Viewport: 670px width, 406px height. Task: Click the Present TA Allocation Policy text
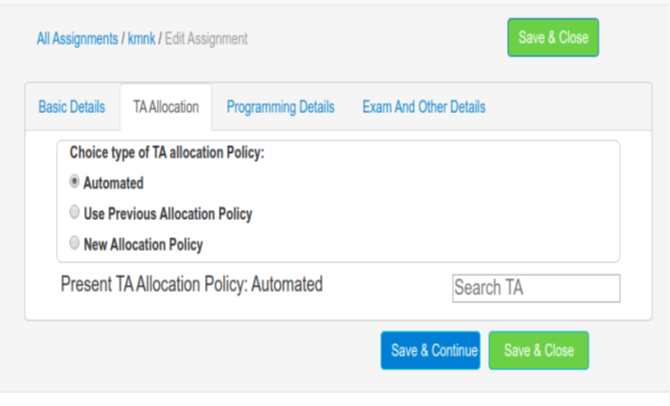point(192,284)
